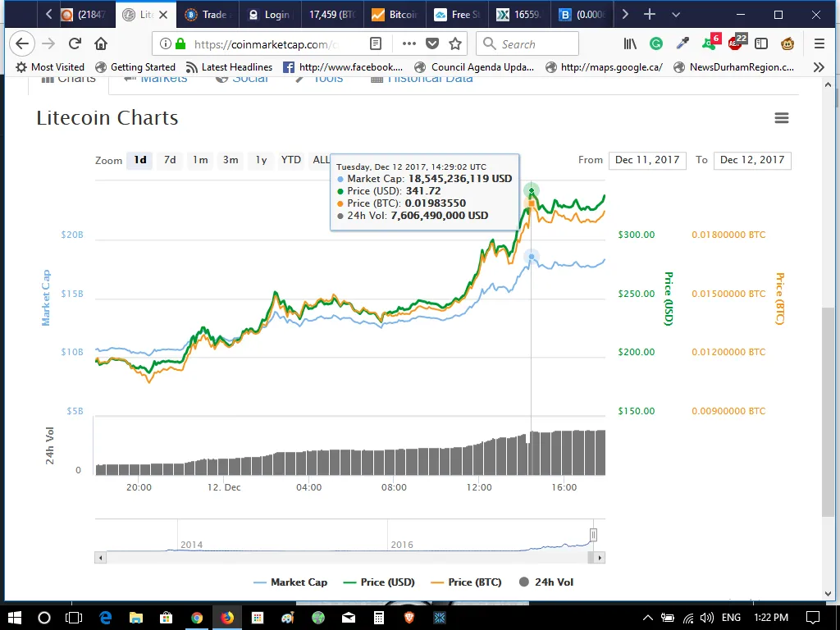Open the facebook.com bookmark

[343, 67]
